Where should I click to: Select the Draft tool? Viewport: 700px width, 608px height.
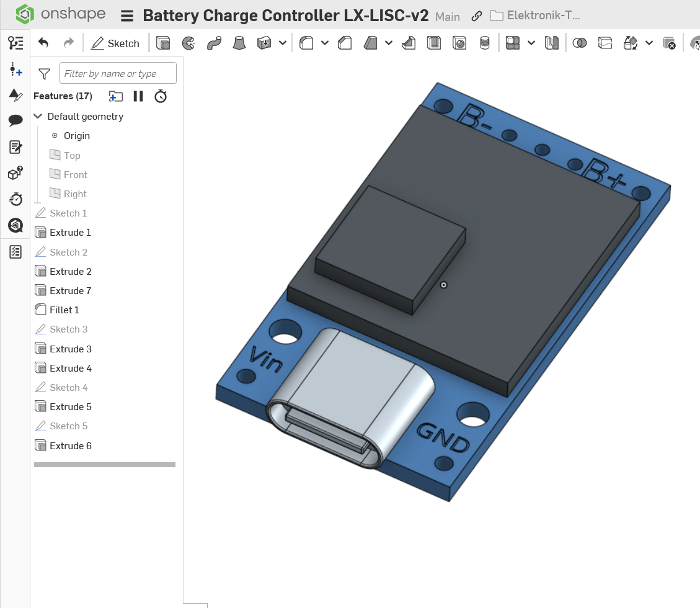coord(370,43)
